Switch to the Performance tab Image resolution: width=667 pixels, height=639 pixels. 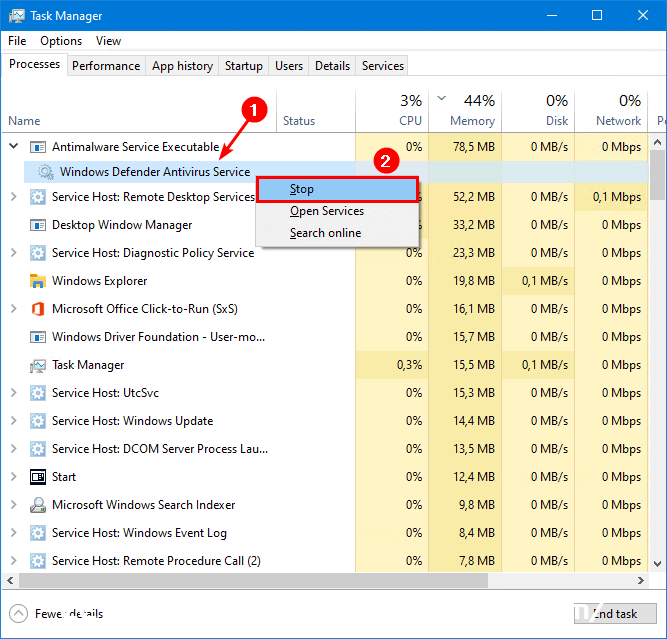click(106, 66)
